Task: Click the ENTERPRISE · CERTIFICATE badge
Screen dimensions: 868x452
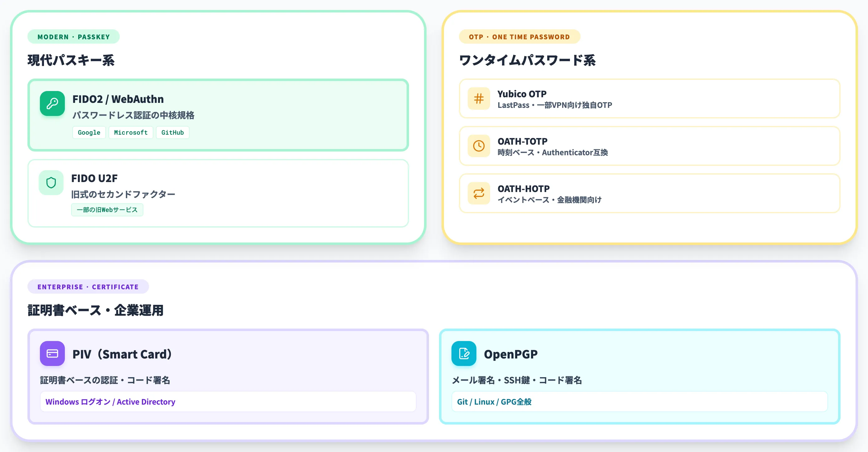Action: click(x=88, y=286)
